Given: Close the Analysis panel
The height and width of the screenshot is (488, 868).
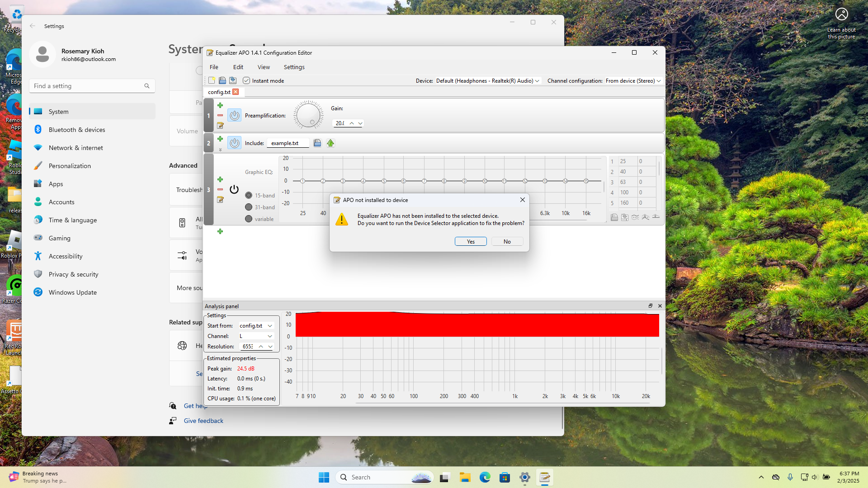Looking at the screenshot, I should [x=660, y=306].
